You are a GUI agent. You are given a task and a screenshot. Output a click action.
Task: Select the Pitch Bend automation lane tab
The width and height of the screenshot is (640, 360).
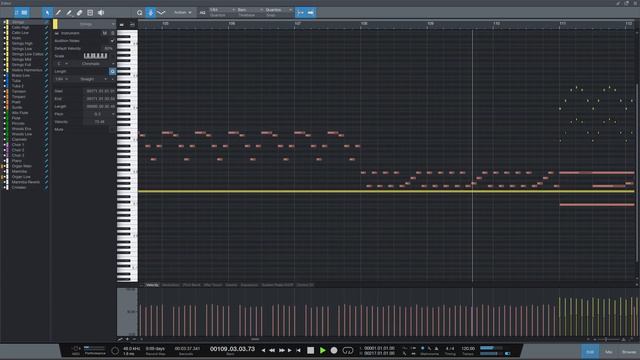click(x=191, y=285)
